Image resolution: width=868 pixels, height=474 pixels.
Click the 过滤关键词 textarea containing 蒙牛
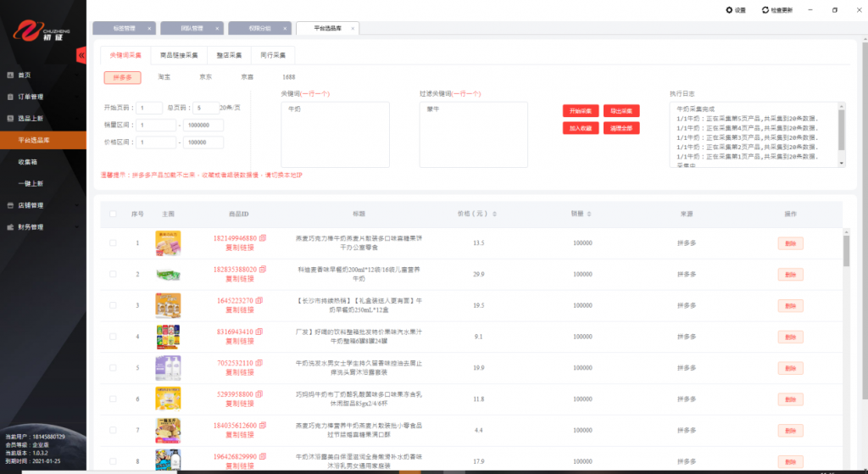click(473, 135)
